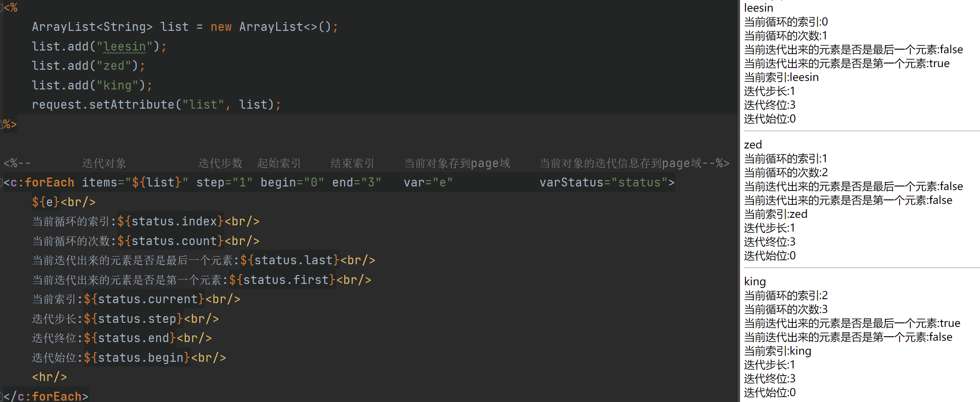Click the closing </c:forEach> tag

[46, 396]
